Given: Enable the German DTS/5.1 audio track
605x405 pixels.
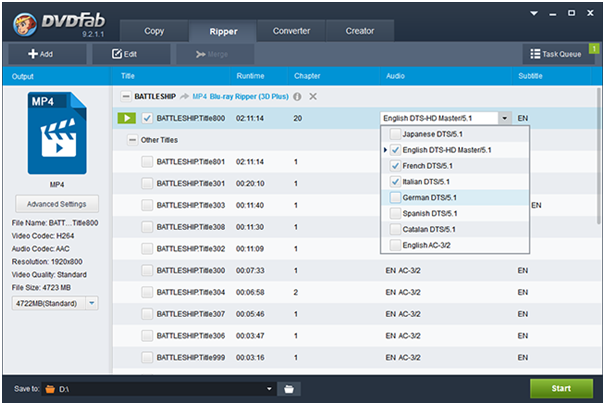Looking at the screenshot, I should (397, 197).
